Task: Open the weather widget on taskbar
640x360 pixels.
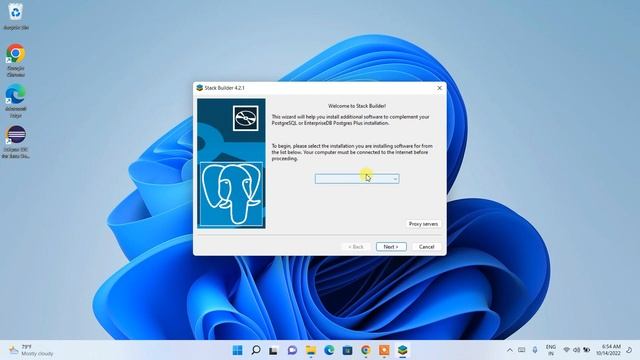Action: [32, 350]
